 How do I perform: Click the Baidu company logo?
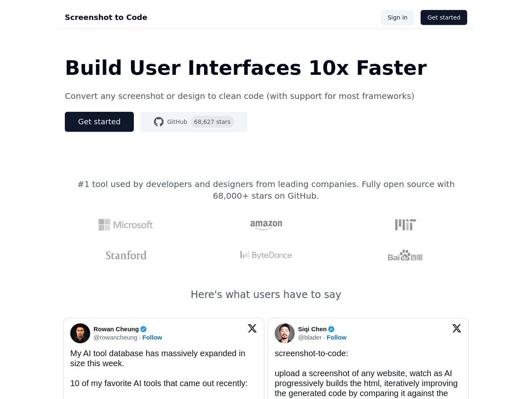405,255
